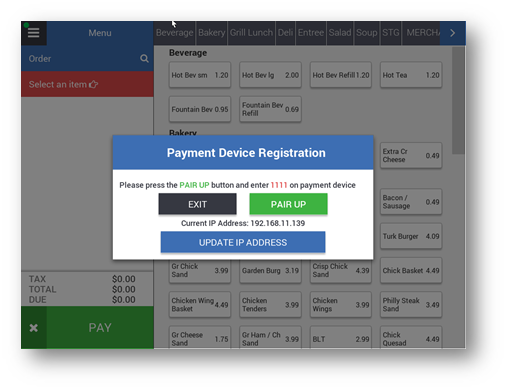
Task: Add Chick Basket 4.49 item
Action: pos(411,270)
